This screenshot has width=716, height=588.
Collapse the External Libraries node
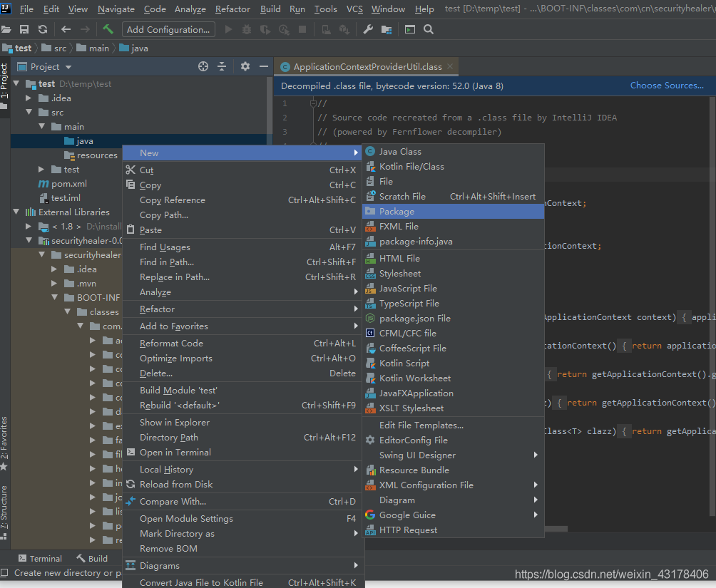16,212
